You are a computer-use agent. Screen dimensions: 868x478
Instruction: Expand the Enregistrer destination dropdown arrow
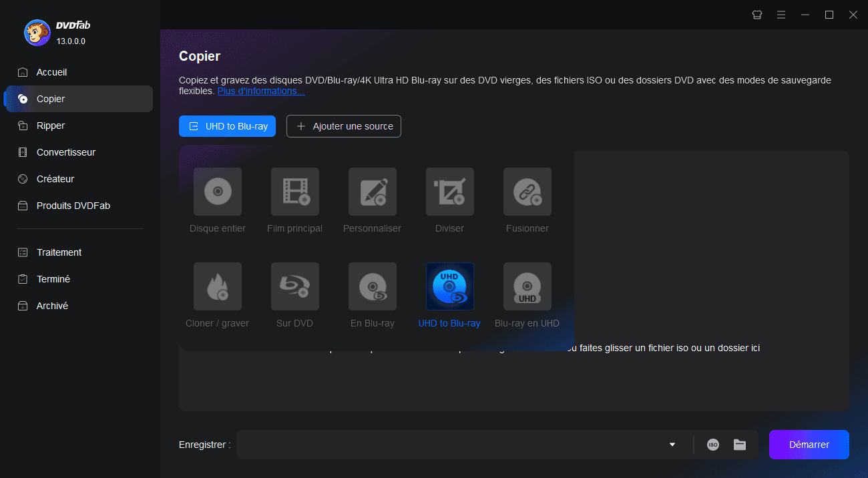[x=672, y=445]
